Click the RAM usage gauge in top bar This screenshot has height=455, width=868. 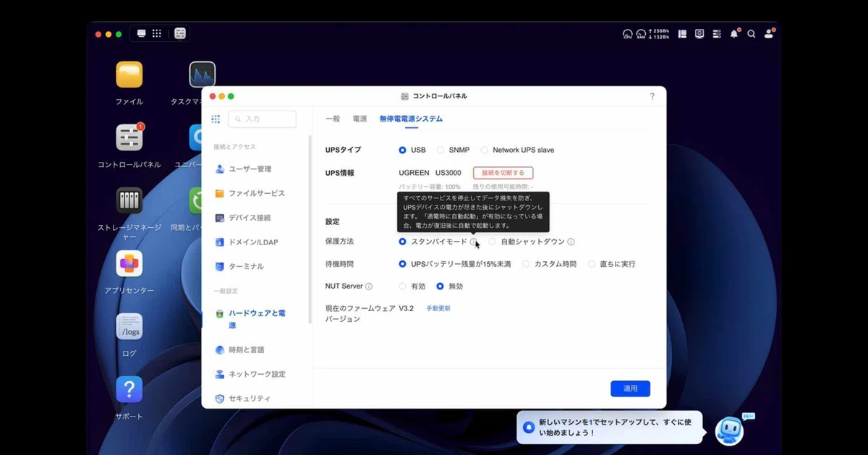click(x=641, y=34)
